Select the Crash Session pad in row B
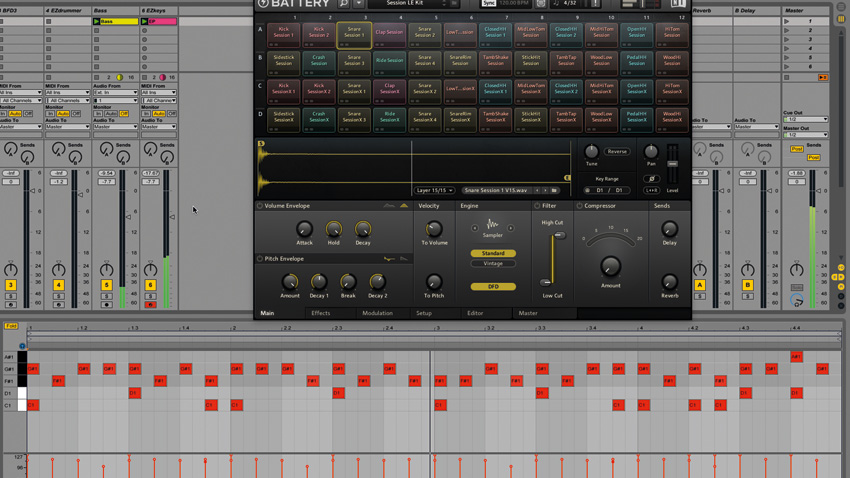The height and width of the screenshot is (478, 850). click(319, 63)
